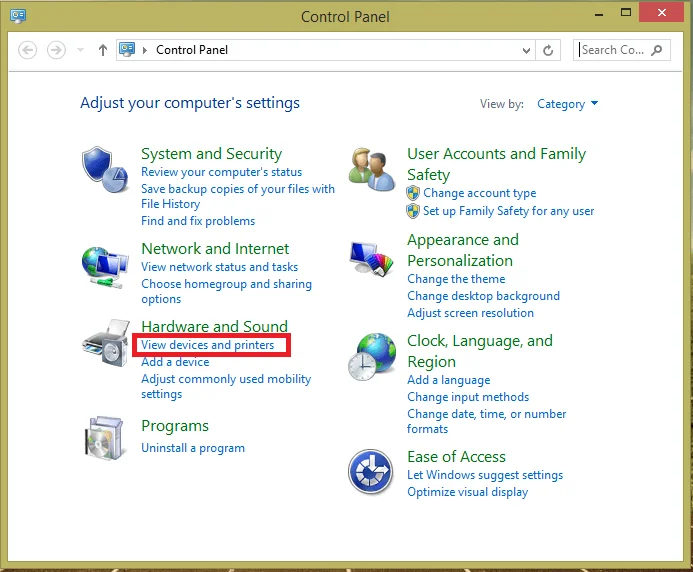
Task: Click Set up Family Safety for any user
Action: (x=508, y=211)
